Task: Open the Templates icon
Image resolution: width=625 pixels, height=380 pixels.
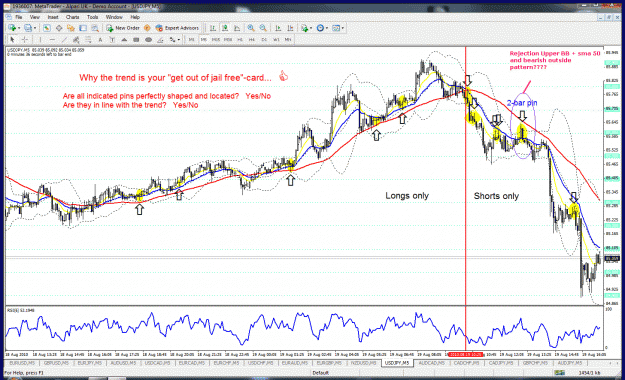Action: click(x=336, y=28)
